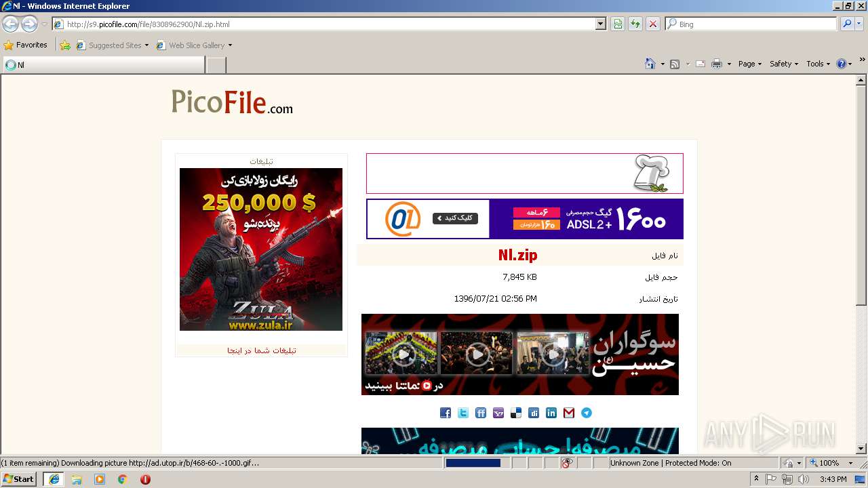This screenshot has width=868, height=488.
Task: Open the NI.zip download link
Action: point(517,255)
